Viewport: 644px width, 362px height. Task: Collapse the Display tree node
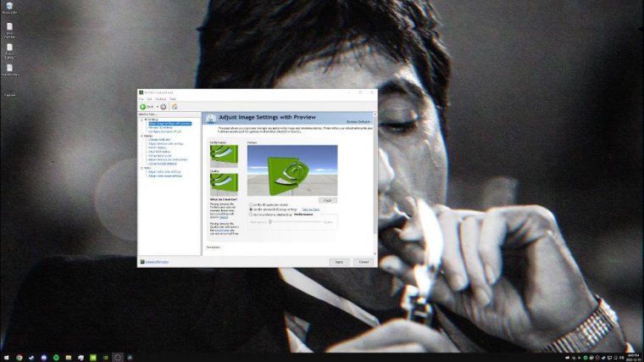(x=142, y=136)
